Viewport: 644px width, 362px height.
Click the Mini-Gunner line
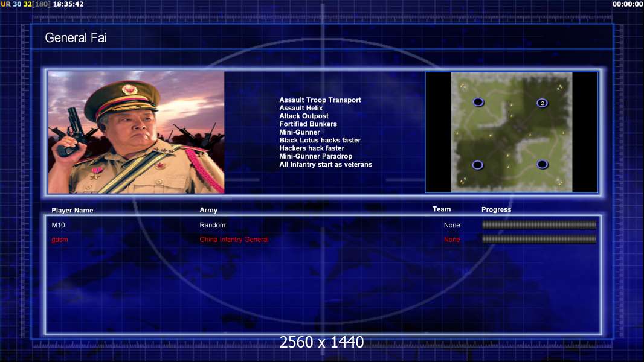(x=300, y=132)
